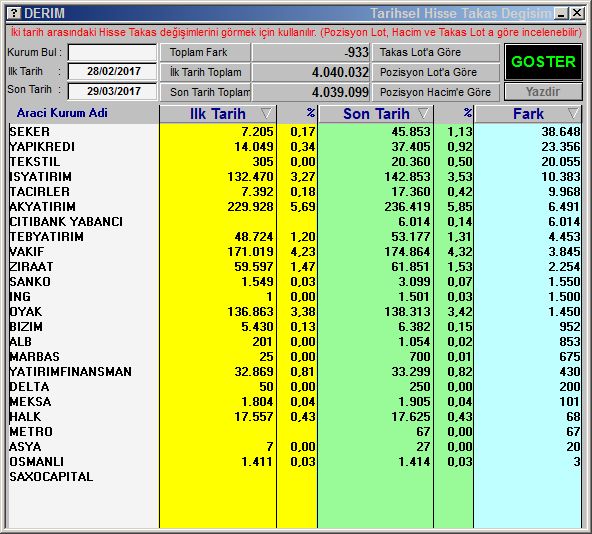Click ZIRAAT's percent value 1,47
Screen dimensions: 592x534
pyautogui.click(x=303, y=267)
